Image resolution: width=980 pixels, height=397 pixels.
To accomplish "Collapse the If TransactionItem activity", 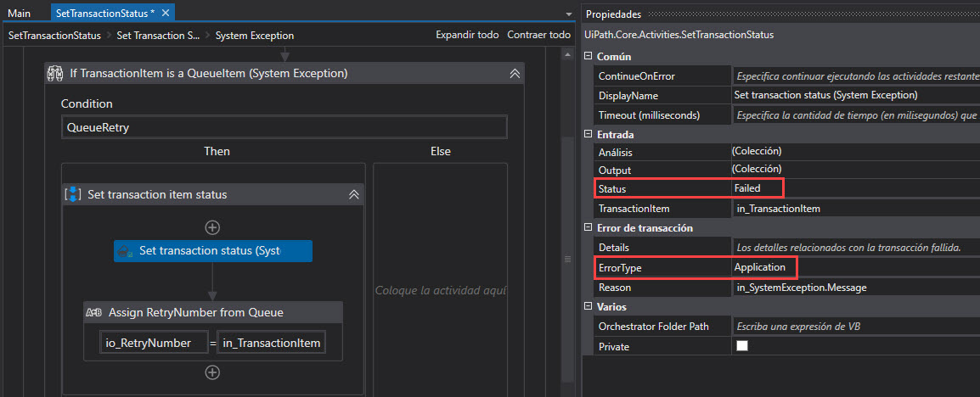I will (x=515, y=74).
